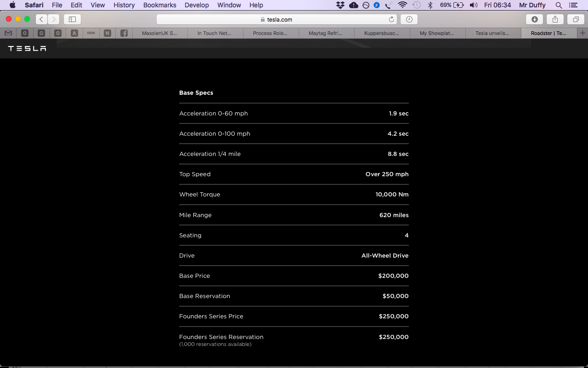Switch to the Maytag Refri tab
The image size is (588, 368).
(327, 33)
